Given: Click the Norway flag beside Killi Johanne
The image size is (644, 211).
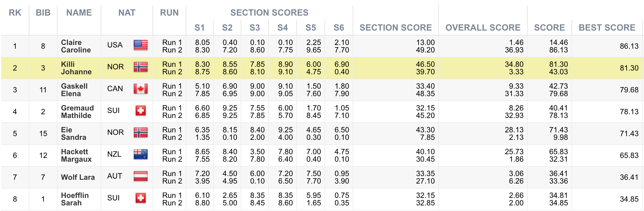Looking at the screenshot, I should pos(140,67).
